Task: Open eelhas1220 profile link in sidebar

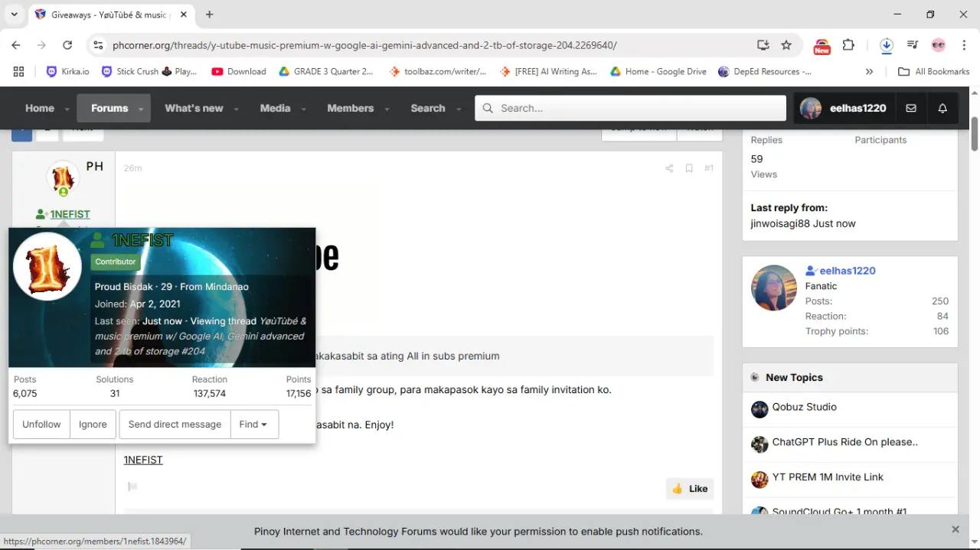Action: tap(848, 271)
